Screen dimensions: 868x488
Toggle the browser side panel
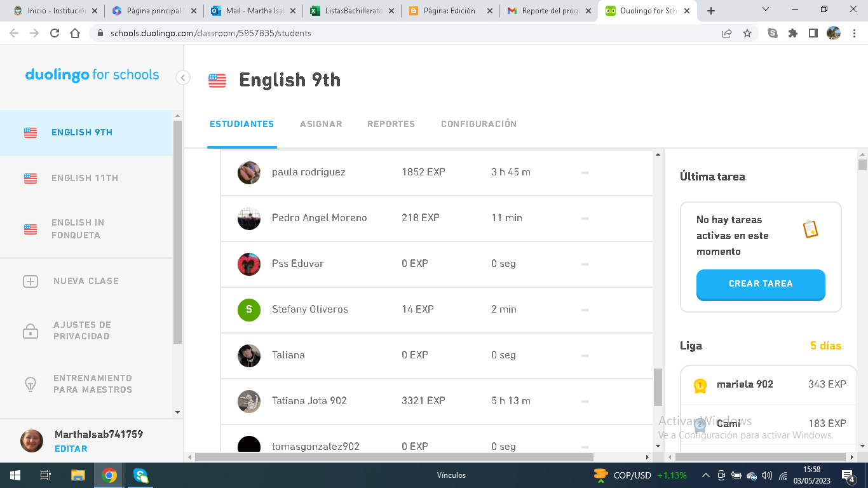click(x=813, y=33)
